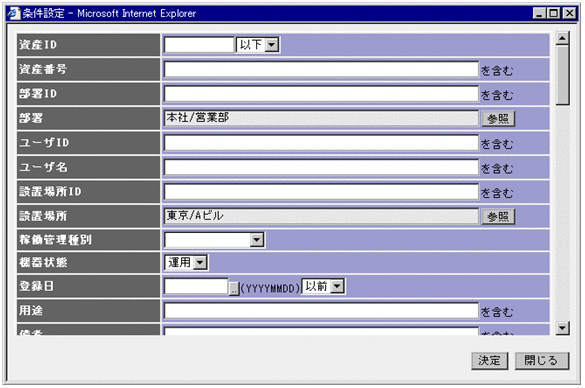The height and width of the screenshot is (388, 585).
Task: Click the ユーザ名 input field
Action: [x=321, y=168]
